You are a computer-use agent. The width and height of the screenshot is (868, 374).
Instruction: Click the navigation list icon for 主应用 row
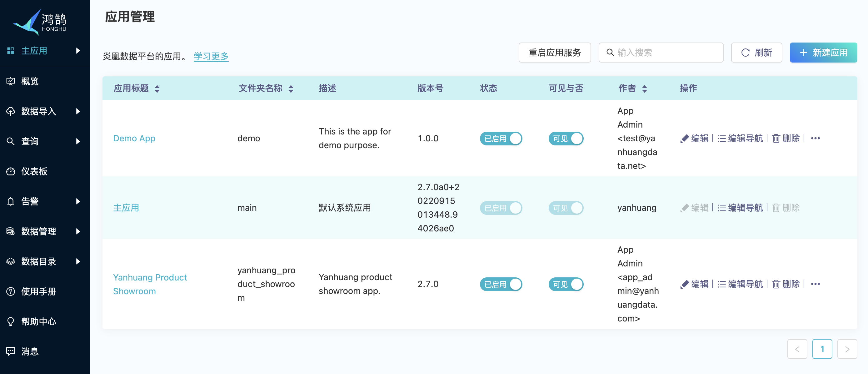pyautogui.click(x=721, y=208)
